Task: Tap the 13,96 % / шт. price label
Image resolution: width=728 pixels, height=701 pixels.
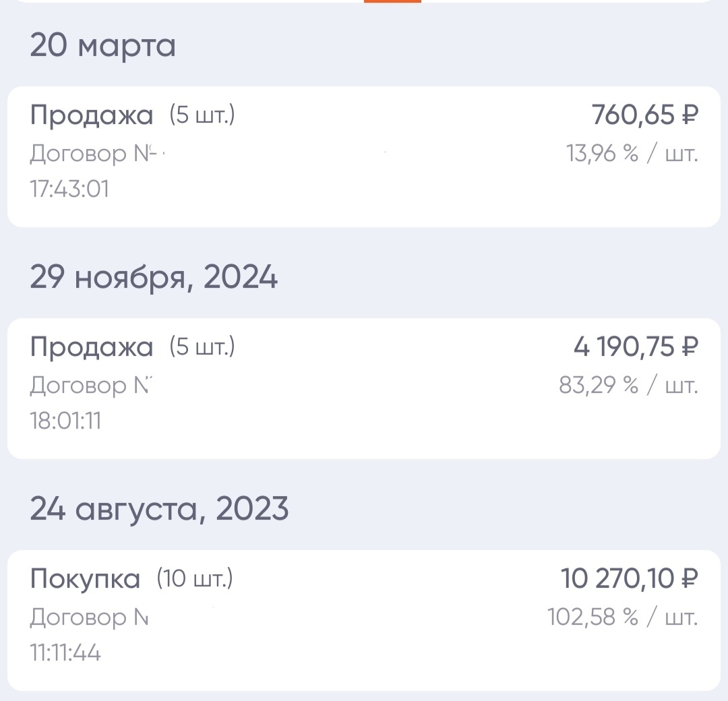Action: (x=634, y=154)
